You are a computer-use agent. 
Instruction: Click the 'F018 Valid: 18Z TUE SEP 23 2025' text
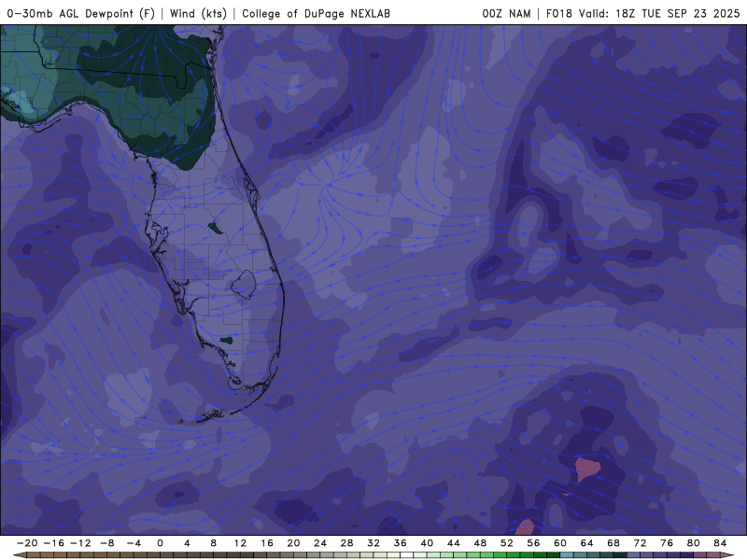[642, 13]
